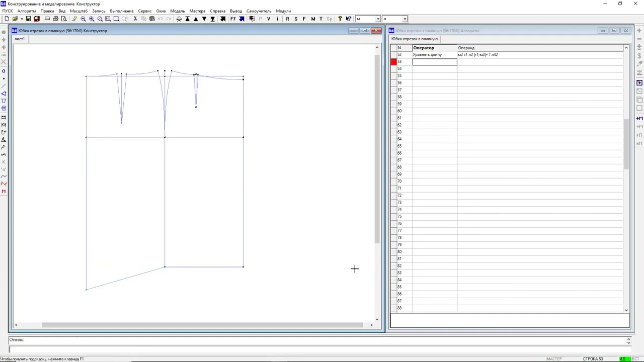Click the Zoom out magnifier icon

pos(83,19)
